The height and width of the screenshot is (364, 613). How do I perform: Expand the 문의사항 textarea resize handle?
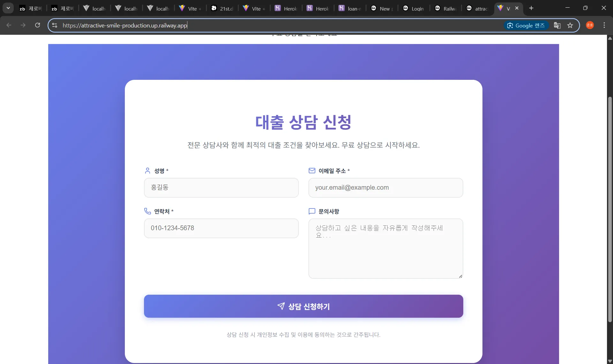(460, 276)
